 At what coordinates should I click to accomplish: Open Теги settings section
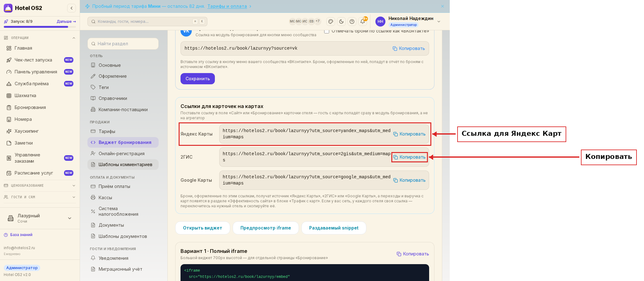click(x=123, y=87)
